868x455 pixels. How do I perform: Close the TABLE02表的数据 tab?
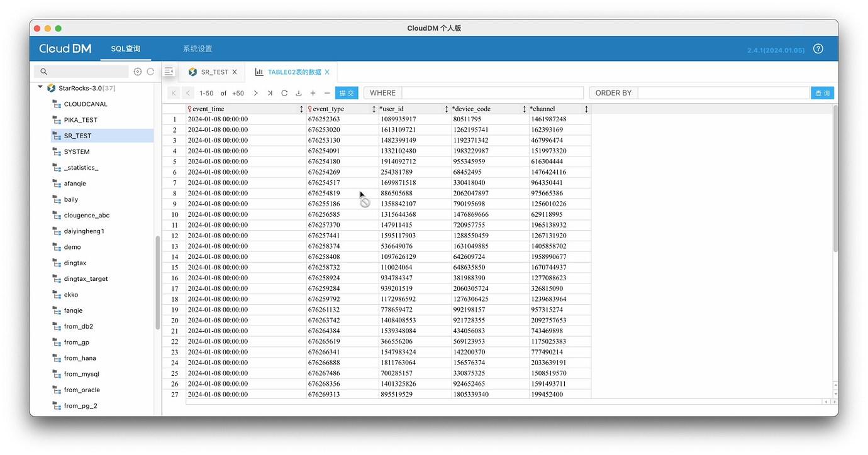pyautogui.click(x=327, y=72)
